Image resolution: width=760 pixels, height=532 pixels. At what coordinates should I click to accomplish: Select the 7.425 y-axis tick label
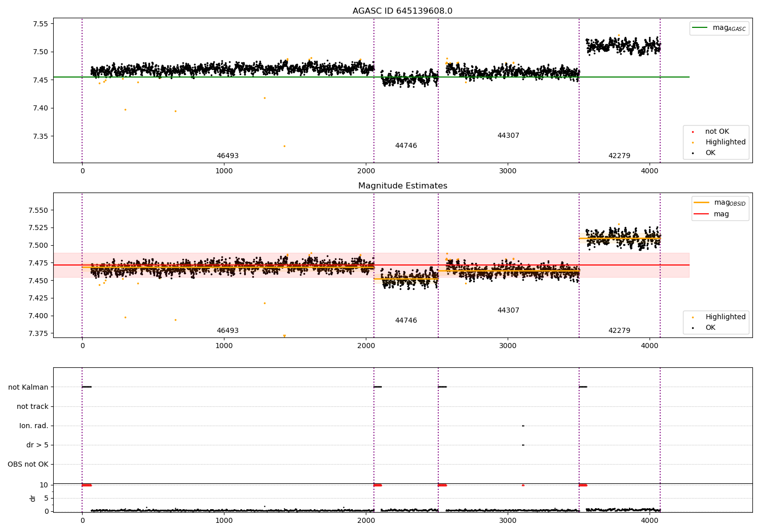39,298
